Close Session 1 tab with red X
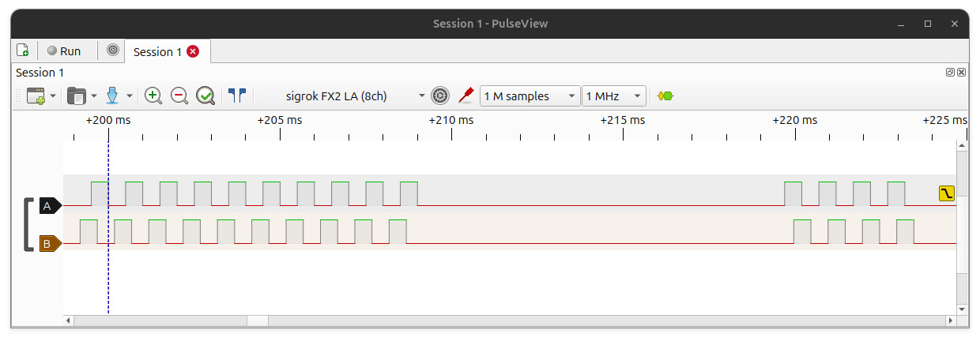The image size is (980, 341). pyautogui.click(x=193, y=51)
